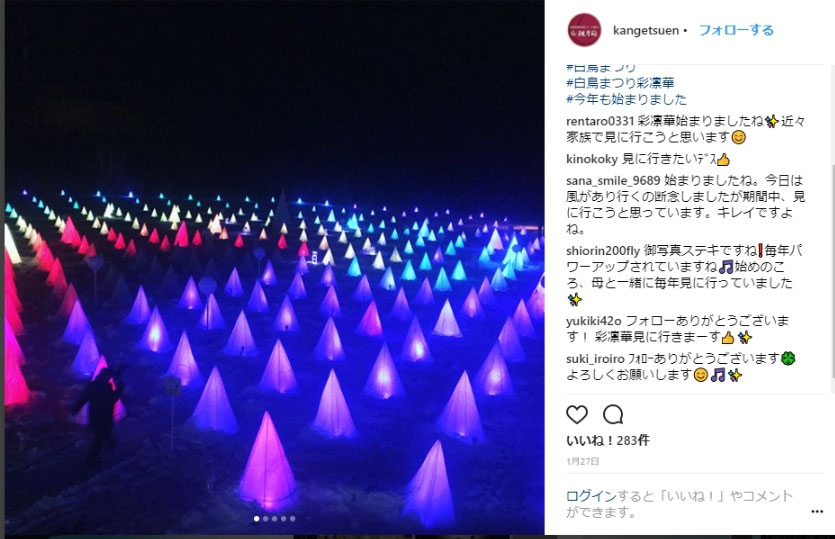Open hashtag #今年も始まりました
This screenshot has height=539, width=835.
[x=626, y=100]
